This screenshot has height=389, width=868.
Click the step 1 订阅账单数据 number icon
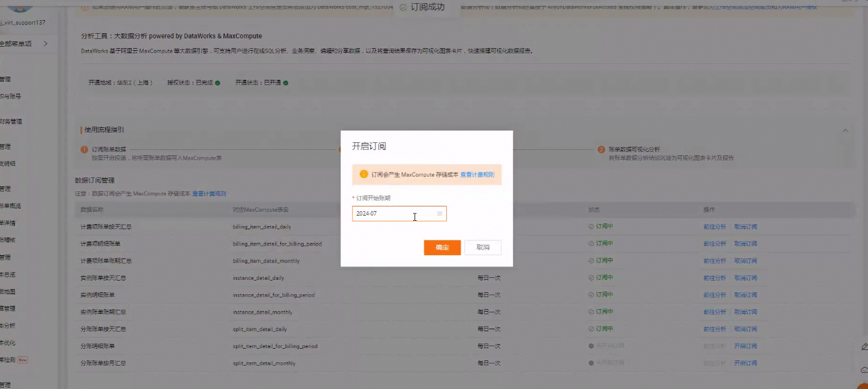(x=84, y=149)
